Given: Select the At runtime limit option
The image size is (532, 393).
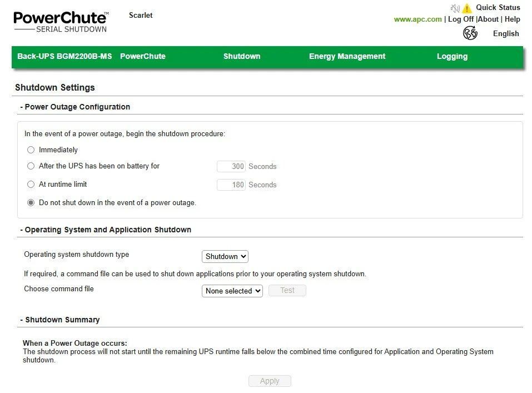Looking at the screenshot, I should [31, 185].
